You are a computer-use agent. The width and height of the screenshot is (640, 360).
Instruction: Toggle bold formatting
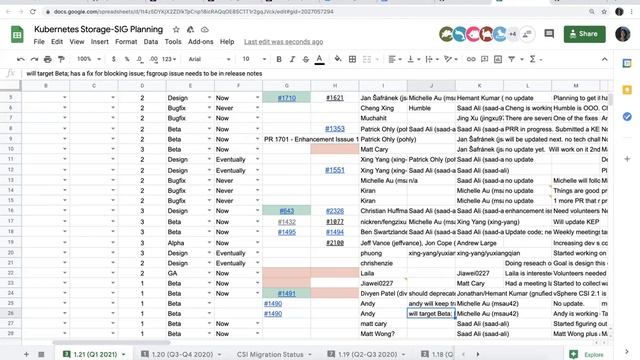pyautogui.click(x=279, y=59)
